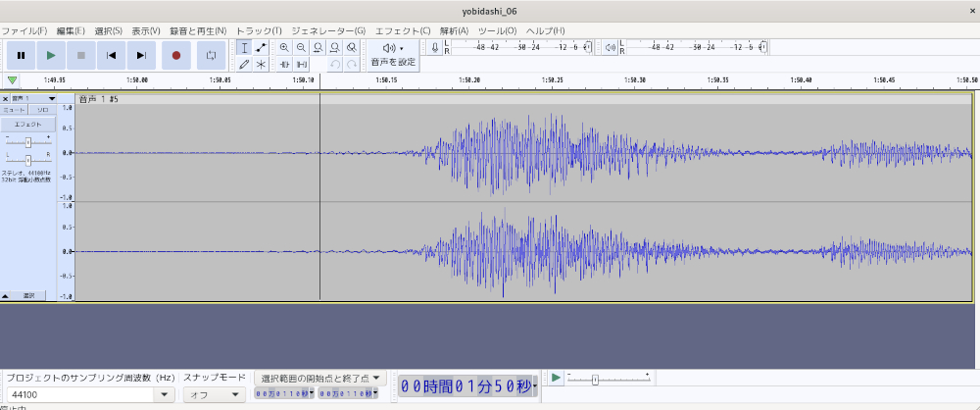The height and width of the screenshot is (410, 980).
Task: Click the Zoom Out magnifier
Action: tap(301, 47)
